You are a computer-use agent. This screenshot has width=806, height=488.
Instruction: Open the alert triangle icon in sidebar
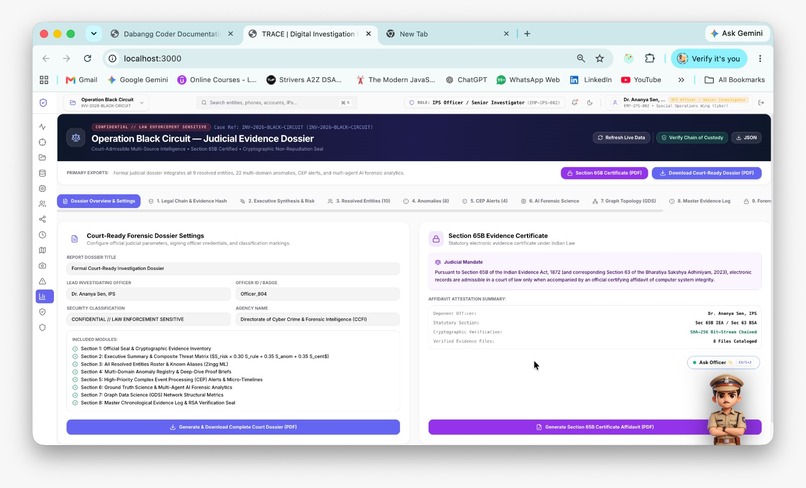click(43, 281)
